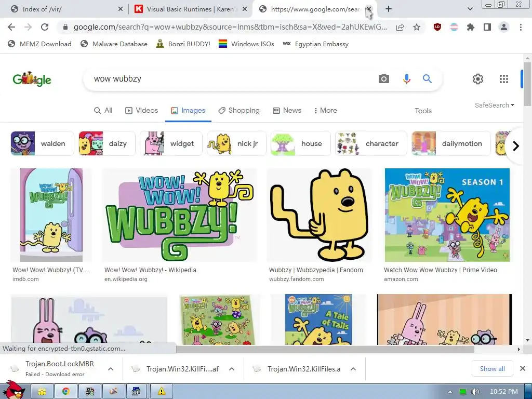The image size is (532, 399).
Task: Filter images by nick jr chip
Action: point(236,143)
